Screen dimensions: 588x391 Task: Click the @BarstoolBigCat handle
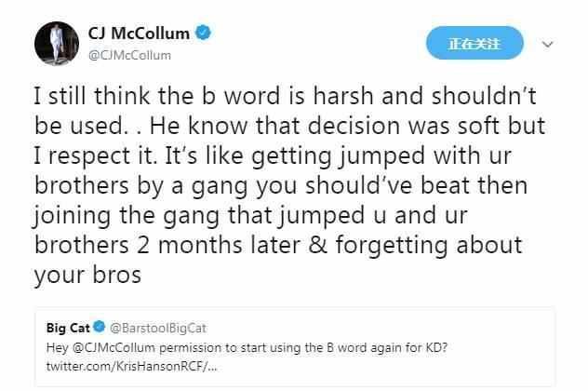(x=158, y=329)
